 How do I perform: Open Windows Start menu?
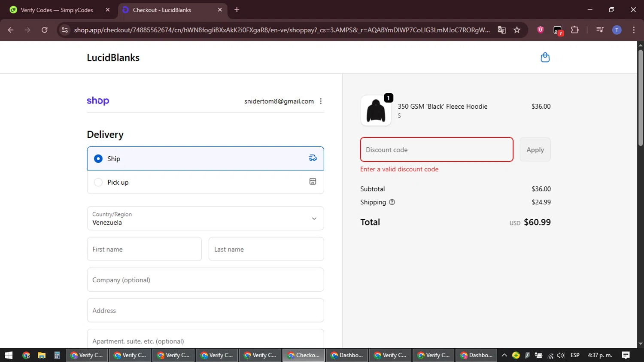[x=9, y=355]
